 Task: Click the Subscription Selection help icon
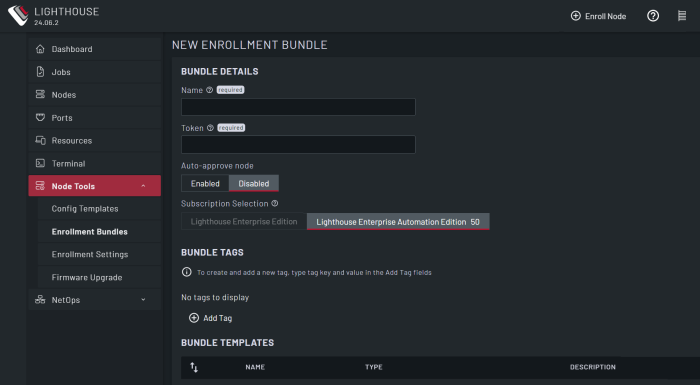pos(275,203)
